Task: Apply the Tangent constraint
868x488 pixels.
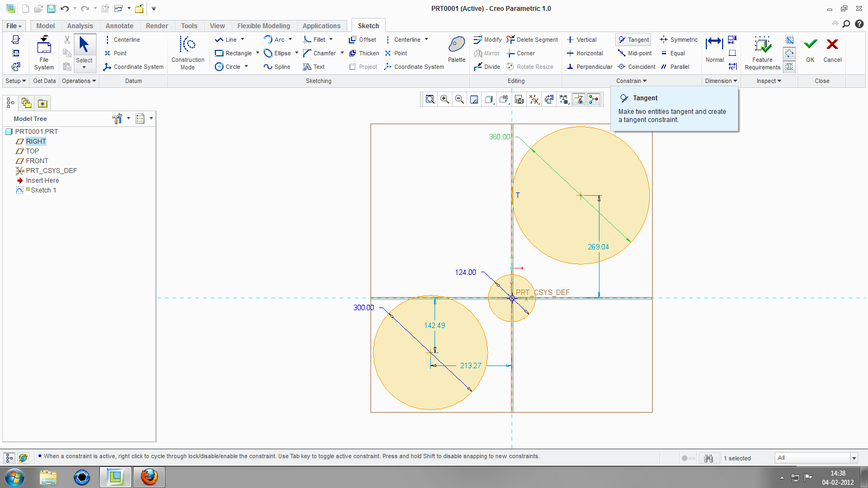Action: point(633,40)
